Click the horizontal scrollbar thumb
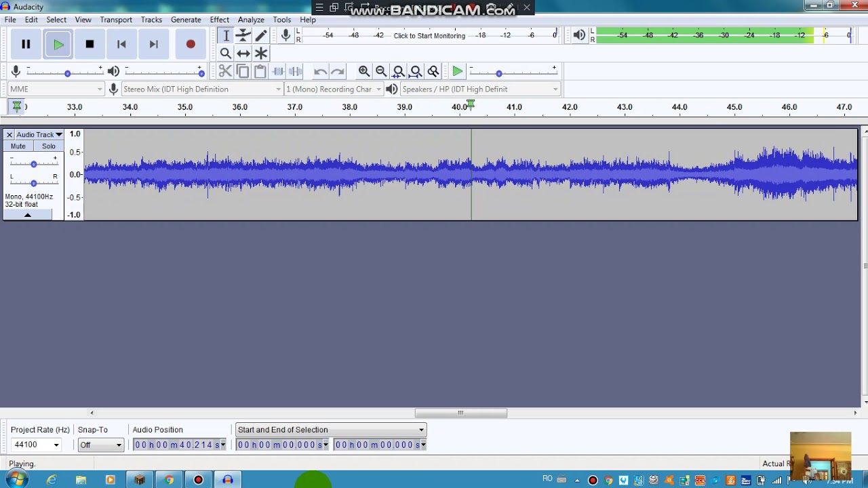Image resolution: width=868 pixels, height=488 pixels. [x=460, y=413]
